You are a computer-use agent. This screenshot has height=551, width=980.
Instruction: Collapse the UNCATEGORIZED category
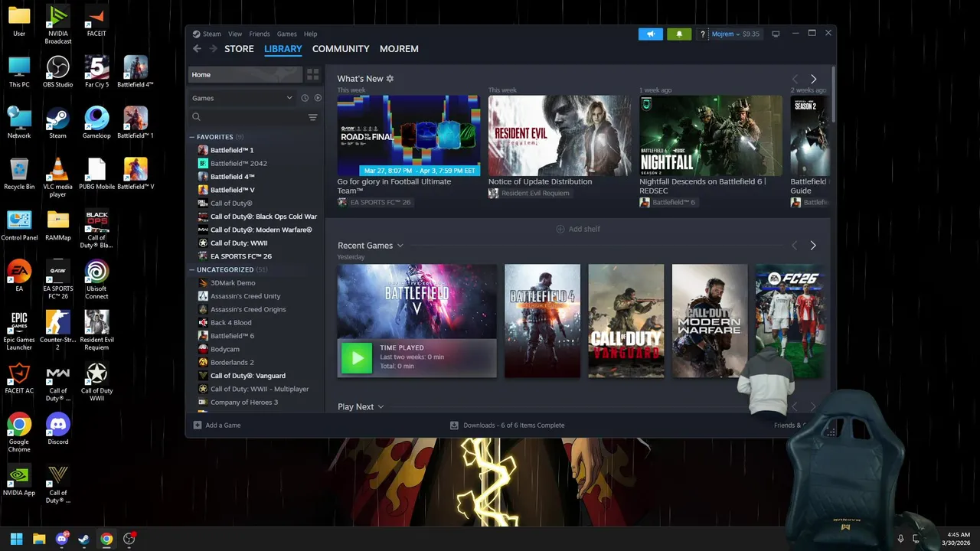192,269
